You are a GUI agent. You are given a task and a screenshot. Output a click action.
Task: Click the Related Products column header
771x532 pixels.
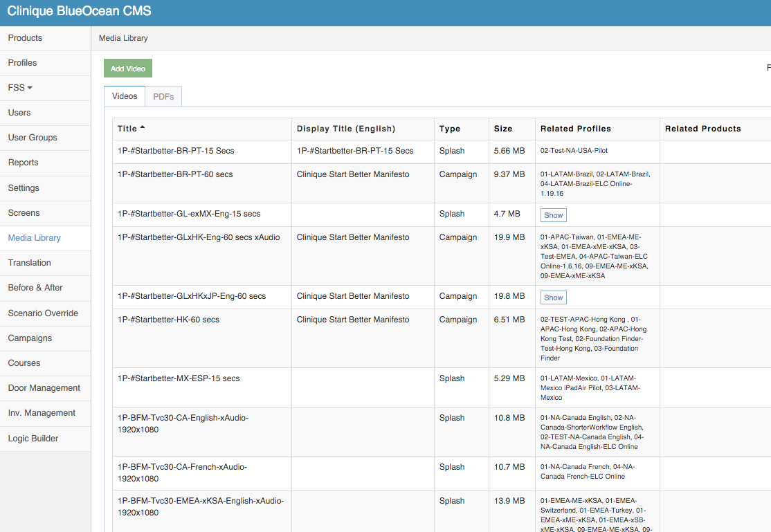[702, 129]
